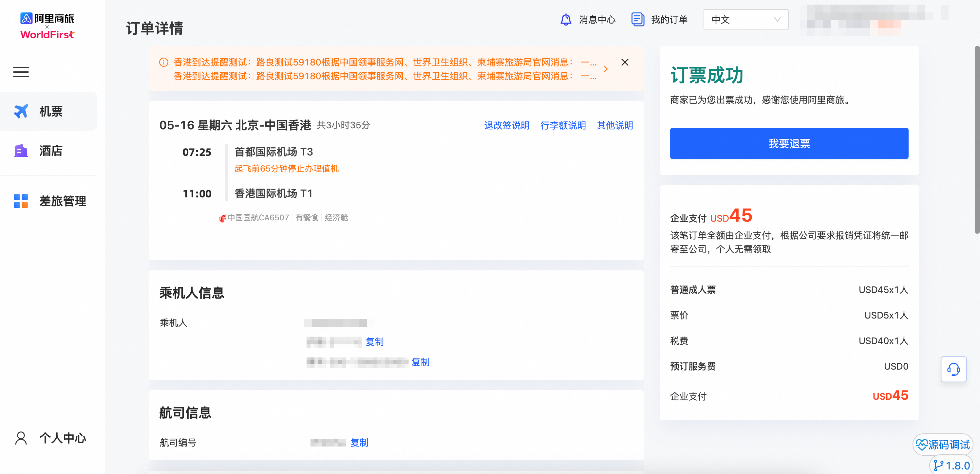Dismiss the orange notice banner
The image size is (980, 474).
pyautogui.click(x=625, y=62)
